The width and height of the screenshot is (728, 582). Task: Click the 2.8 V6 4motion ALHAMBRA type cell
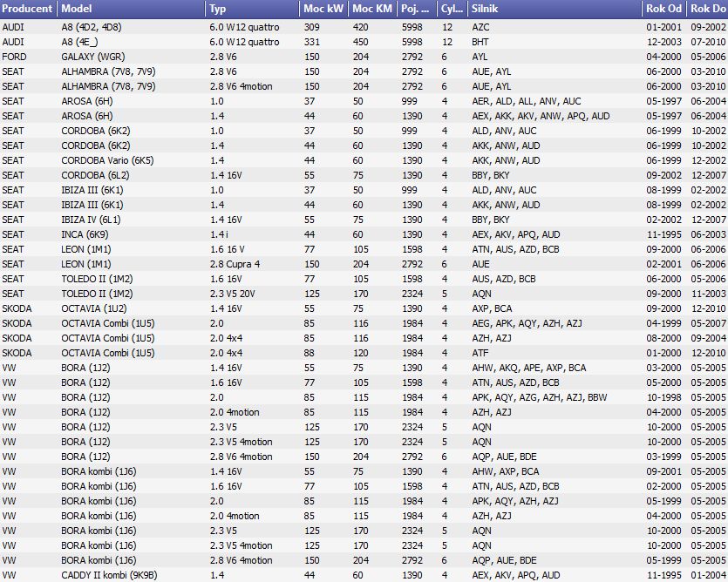point(241,87)
